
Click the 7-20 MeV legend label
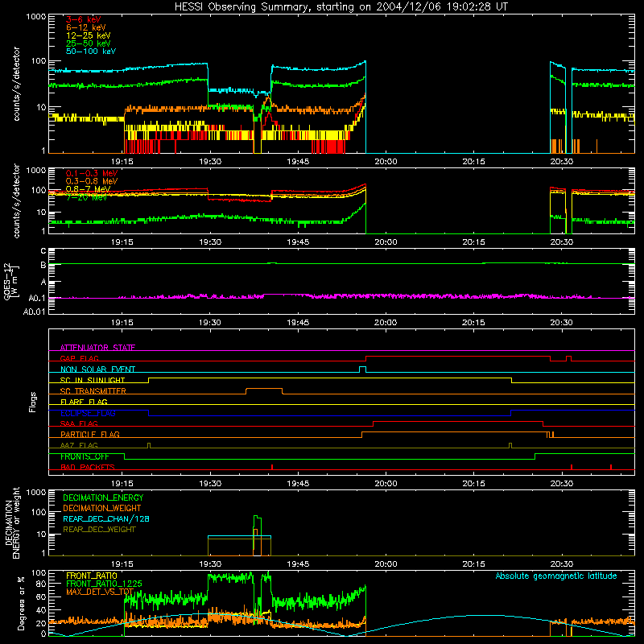(x=86, y=197)
